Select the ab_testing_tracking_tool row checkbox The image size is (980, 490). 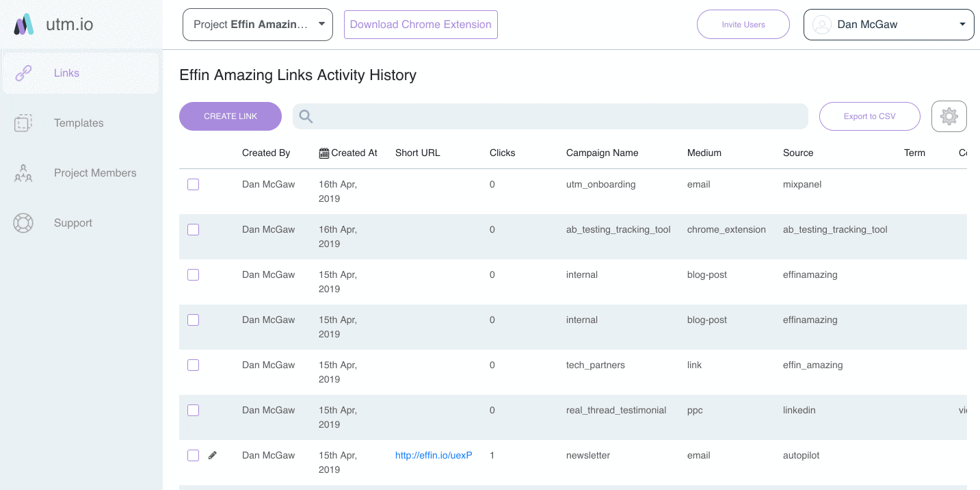pyautogui.click(x=194, y=230)
